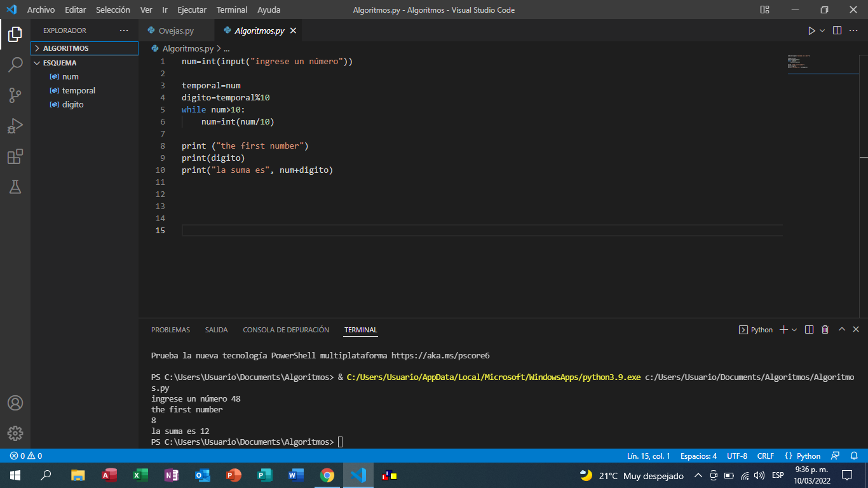Image resolution: width=868 pixels, height=488 pixels.
Task: Collapse the ESQUEMA outline section
Action: (59, 63)
